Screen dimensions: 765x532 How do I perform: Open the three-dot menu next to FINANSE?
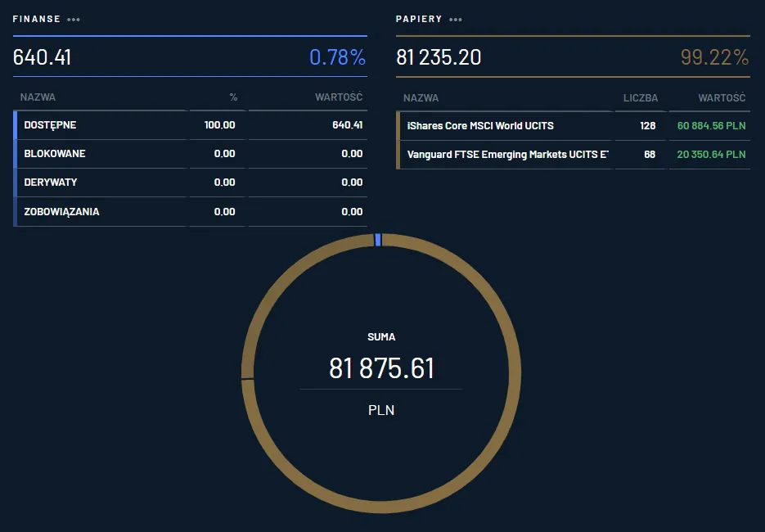(x=74, y=20)
